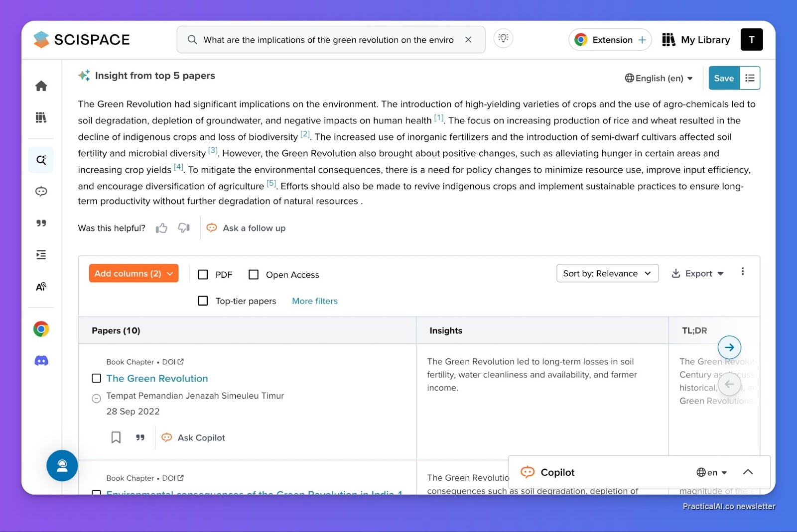Click the SciSpace logo
The height and width of the screenshot is (532, 797).
pyautogui.click(x=82, y=40)
